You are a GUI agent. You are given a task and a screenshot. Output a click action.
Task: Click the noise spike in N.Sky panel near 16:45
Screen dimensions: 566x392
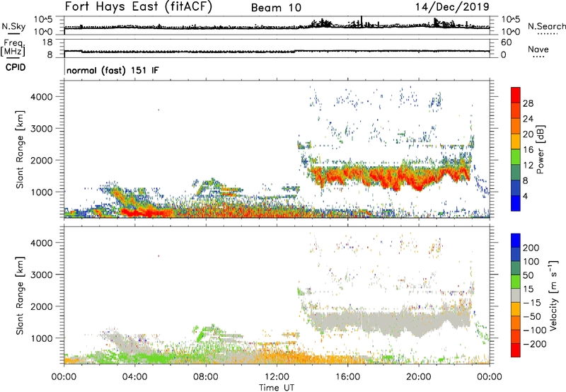pos(362,22)
